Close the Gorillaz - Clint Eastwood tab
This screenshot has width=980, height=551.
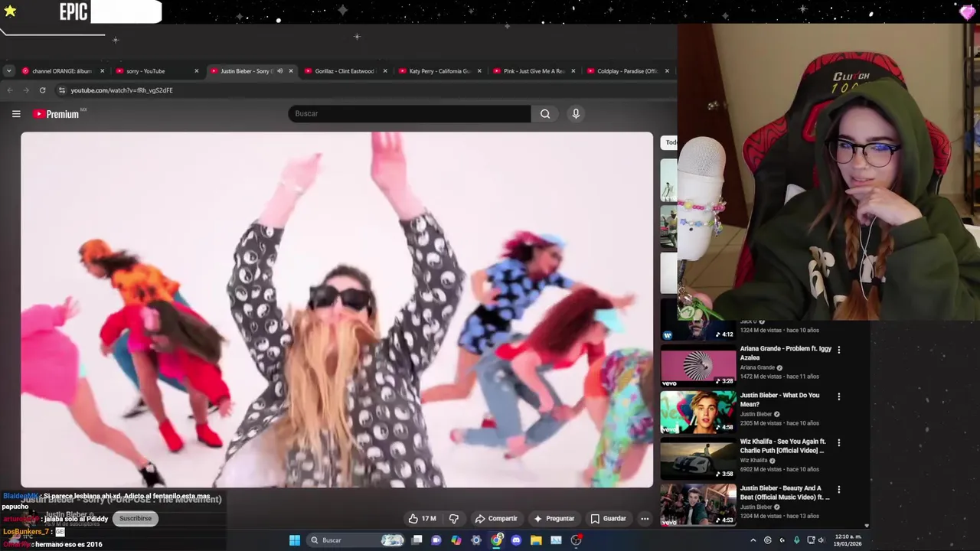coord(385,71)
